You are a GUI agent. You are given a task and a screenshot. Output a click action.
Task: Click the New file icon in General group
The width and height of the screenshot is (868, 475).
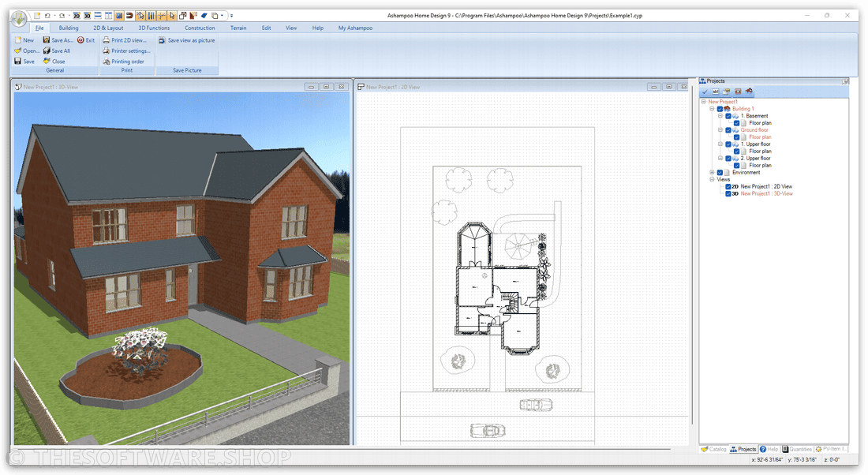click(x=18, y=40)
